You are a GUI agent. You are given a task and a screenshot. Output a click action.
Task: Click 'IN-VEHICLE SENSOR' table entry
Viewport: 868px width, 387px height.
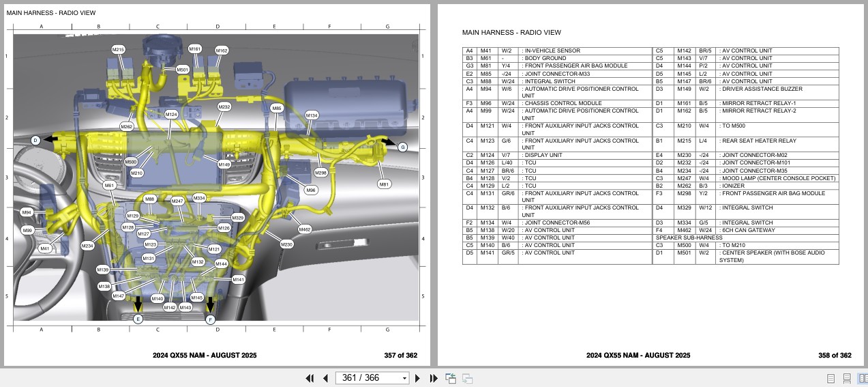(552, 51)
